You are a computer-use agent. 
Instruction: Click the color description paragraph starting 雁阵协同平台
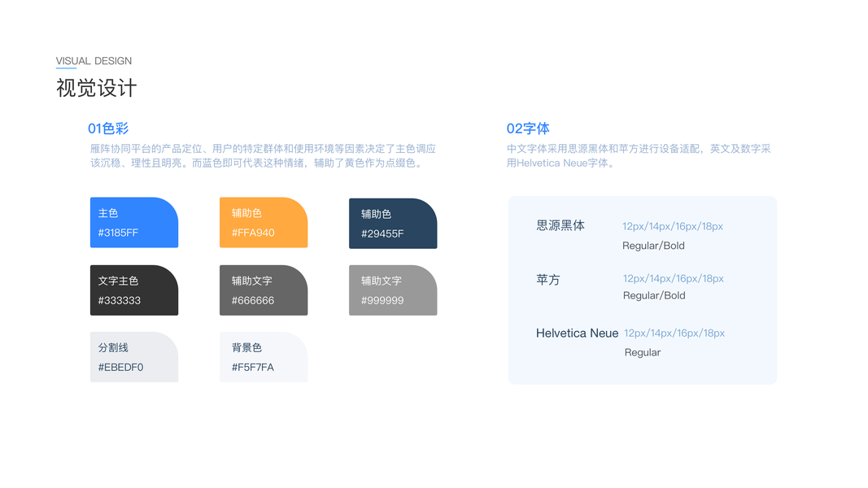tap(263, 155)
